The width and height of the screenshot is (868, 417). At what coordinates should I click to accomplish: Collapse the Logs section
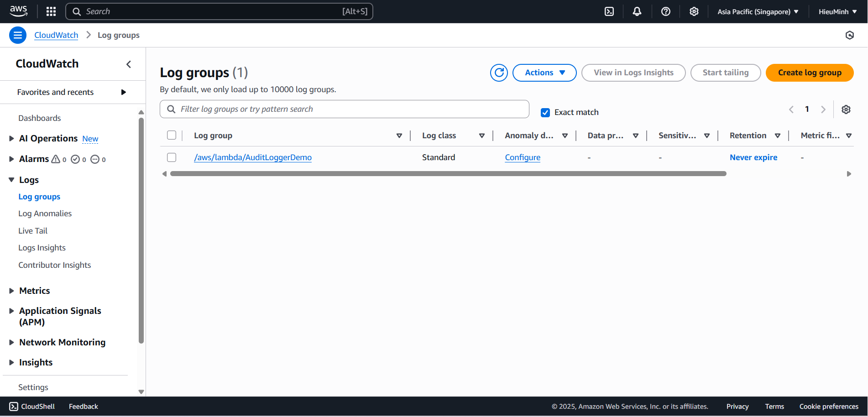pos(11,180)
